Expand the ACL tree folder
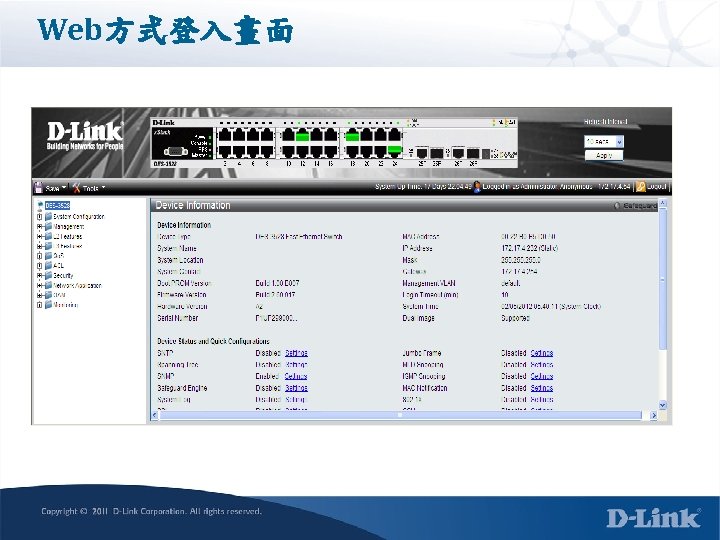The height and width of the screenshot is (540, 720). point(39,265)
